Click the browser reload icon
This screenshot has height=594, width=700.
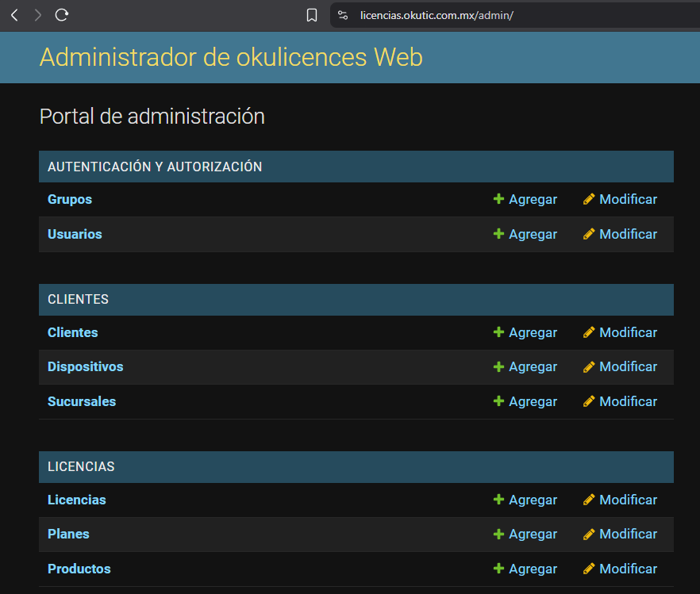click(62, 15)
